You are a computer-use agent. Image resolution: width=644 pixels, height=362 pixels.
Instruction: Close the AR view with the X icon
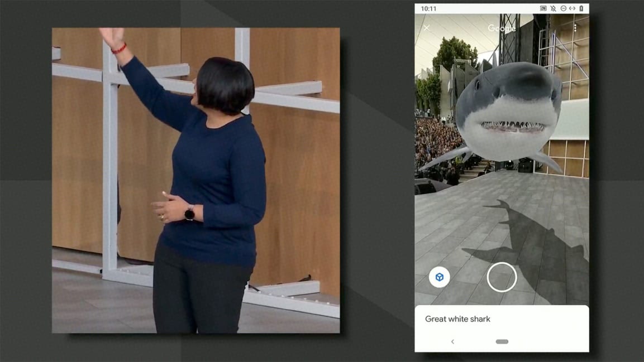427,28
